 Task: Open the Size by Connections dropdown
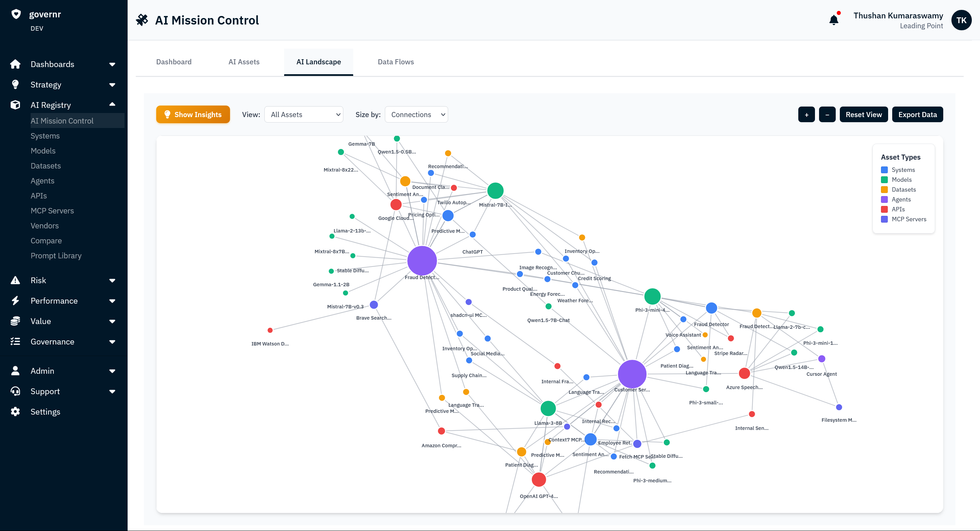(416, 115)
